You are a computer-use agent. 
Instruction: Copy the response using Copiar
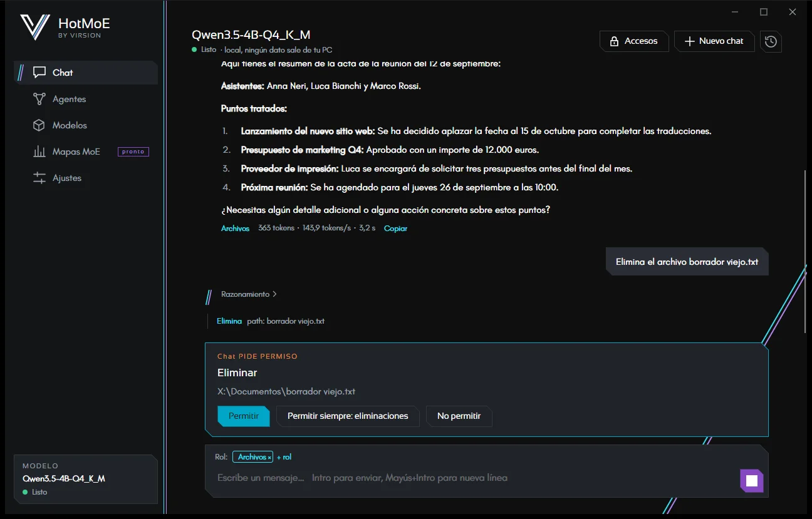point(395,229)
